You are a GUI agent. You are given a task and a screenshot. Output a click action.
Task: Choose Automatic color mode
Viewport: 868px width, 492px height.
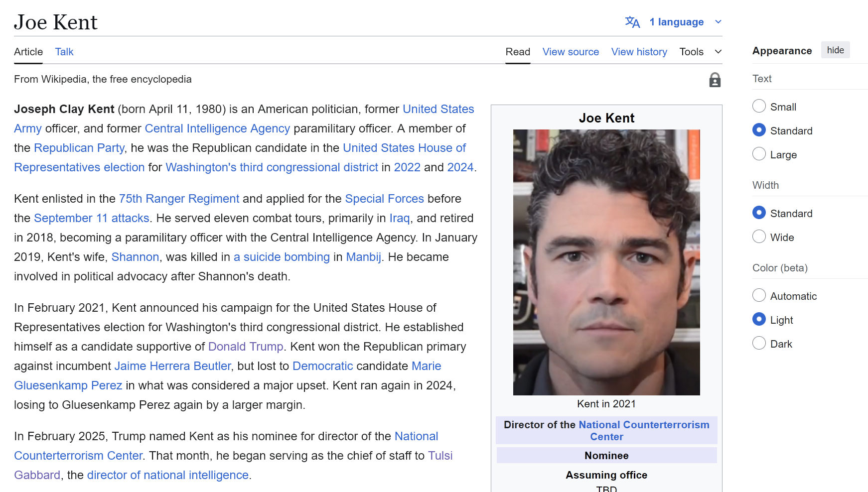click(759, 295)
